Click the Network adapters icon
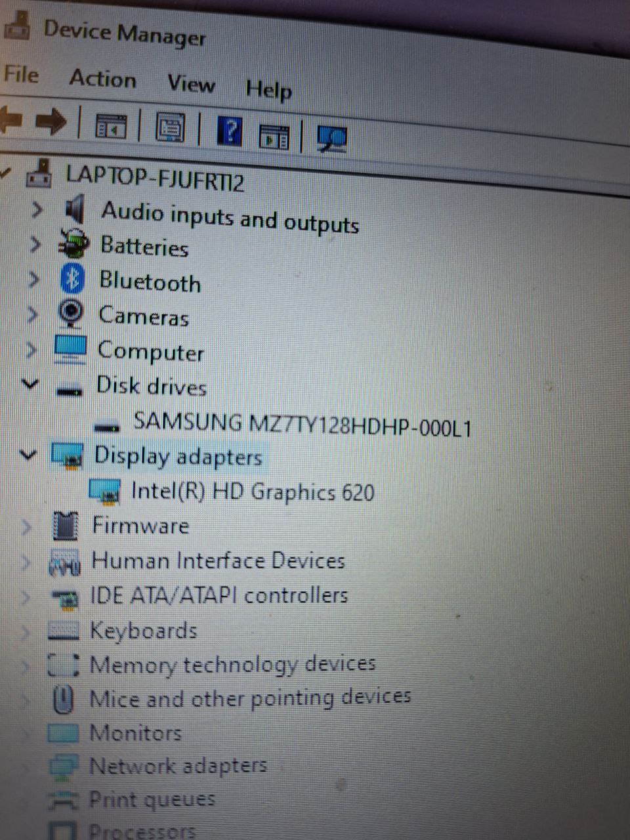 tap(63, 767)
